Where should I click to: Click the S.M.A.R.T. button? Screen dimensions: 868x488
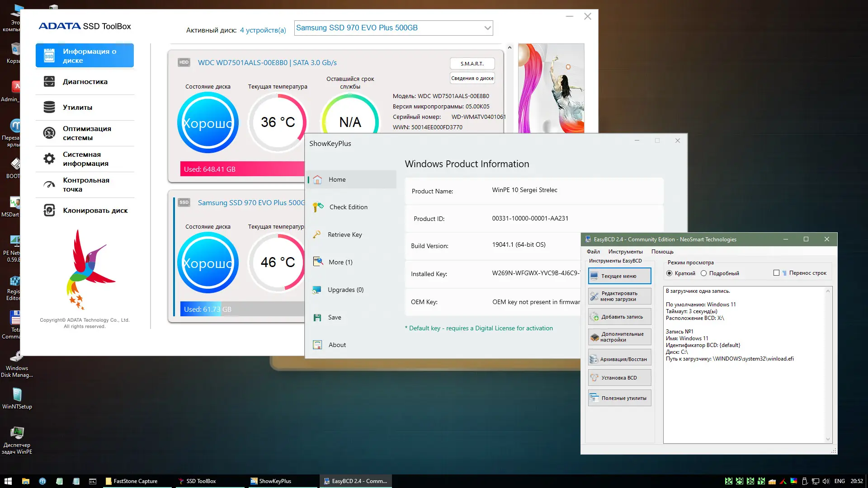472,64
